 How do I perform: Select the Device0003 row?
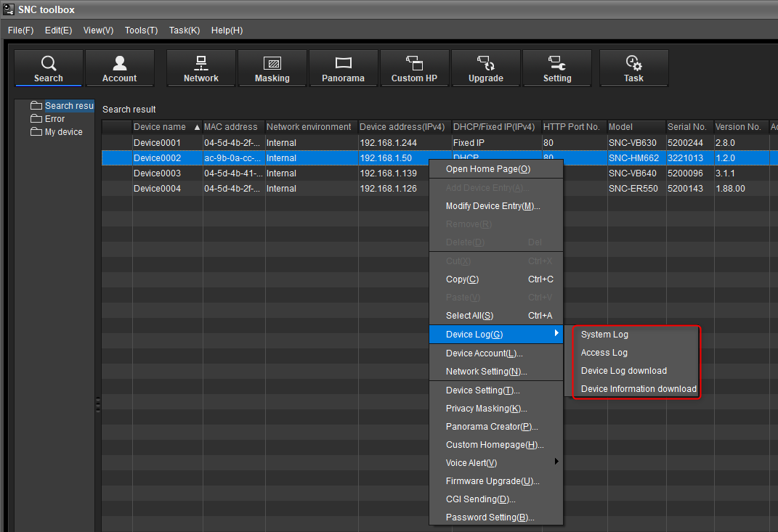point(157,173)
